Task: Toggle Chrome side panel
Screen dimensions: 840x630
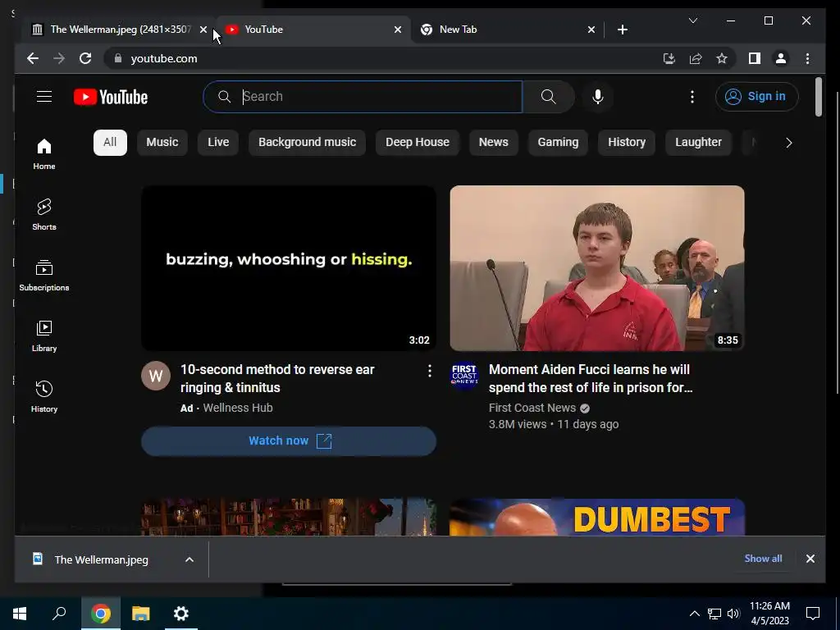Action: click(x=755, y=58)
